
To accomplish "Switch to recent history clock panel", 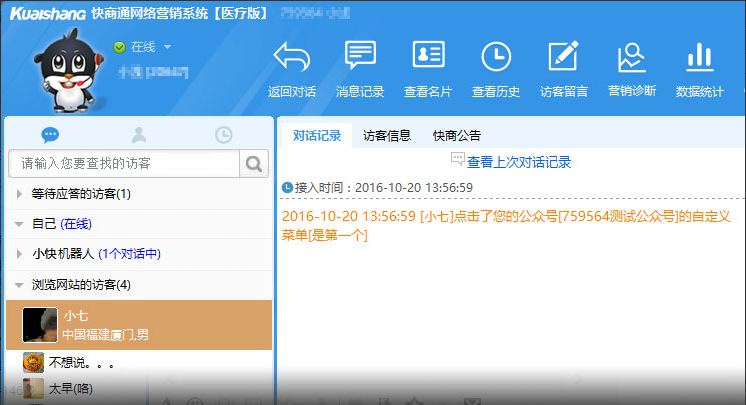I will [224, 134].
